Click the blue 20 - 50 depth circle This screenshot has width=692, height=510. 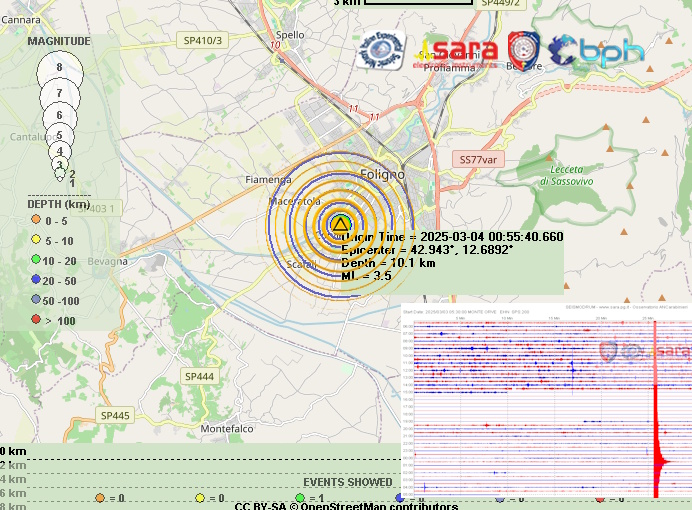pyautogui.click(x=36, y=280)
